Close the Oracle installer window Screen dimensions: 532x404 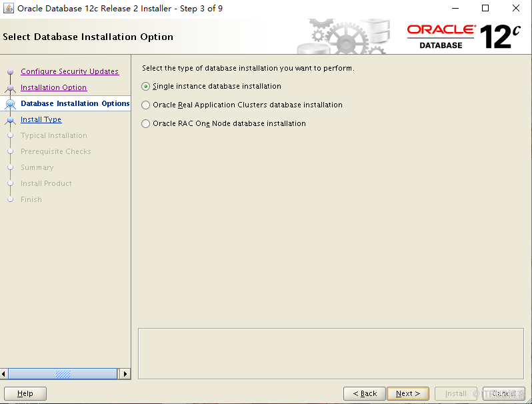click(516, 8)
